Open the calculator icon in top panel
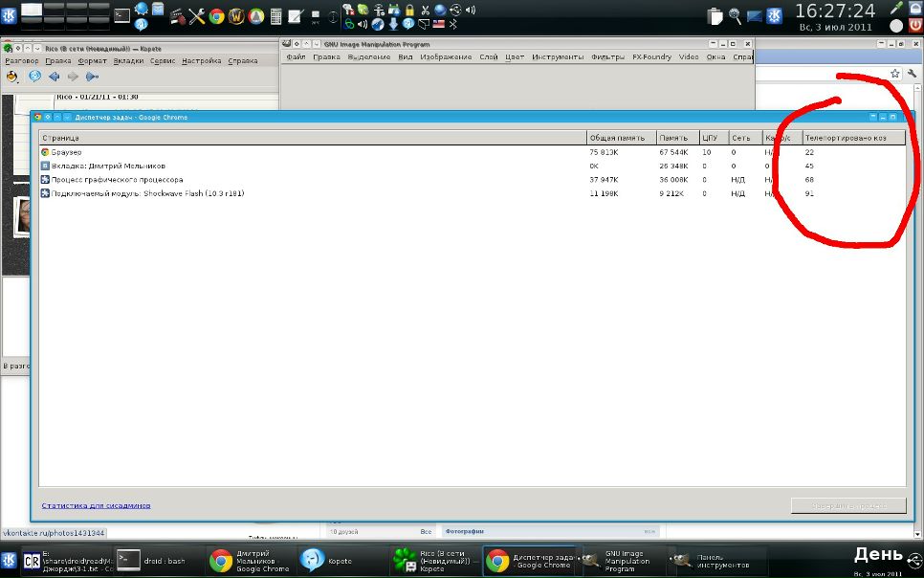Screen dimensions: 924x578 275,16
